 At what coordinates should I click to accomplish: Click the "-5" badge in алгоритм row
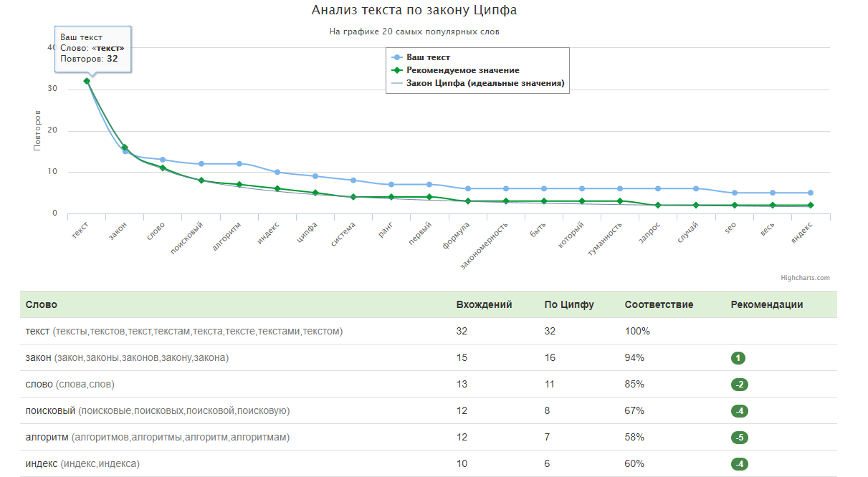[739, 438]
